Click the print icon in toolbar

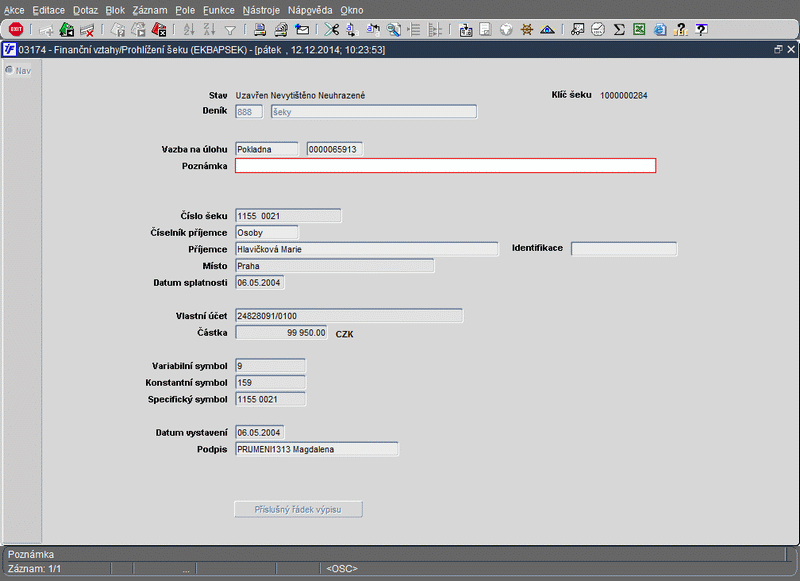[260, 30]
